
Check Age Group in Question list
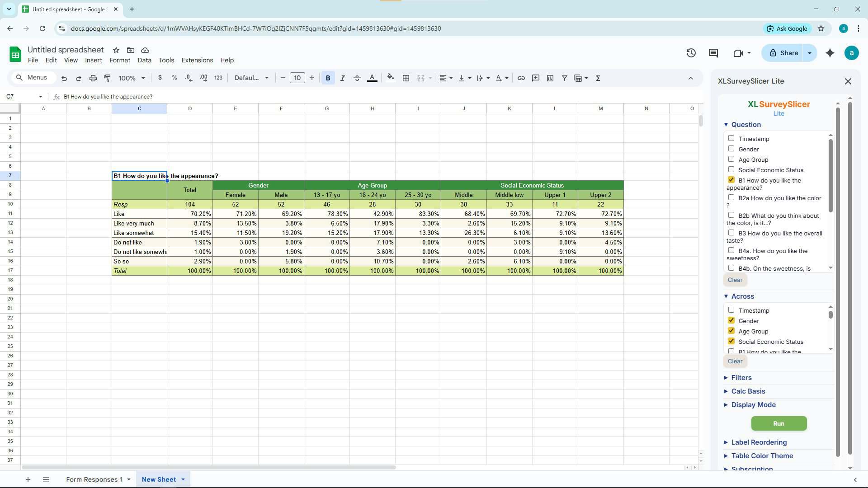pyautogui.click(x=731, y=159)
